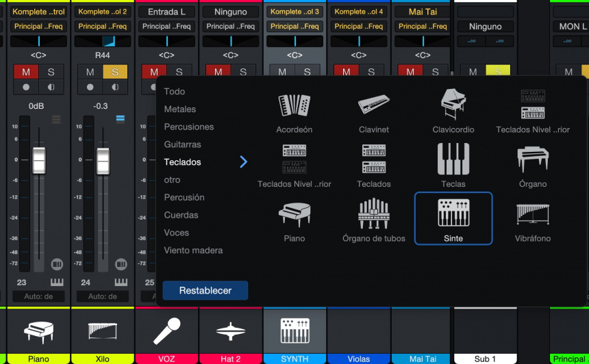Select Percusiones category
This screenshot has height=364, width=589.
coord(189,127)
